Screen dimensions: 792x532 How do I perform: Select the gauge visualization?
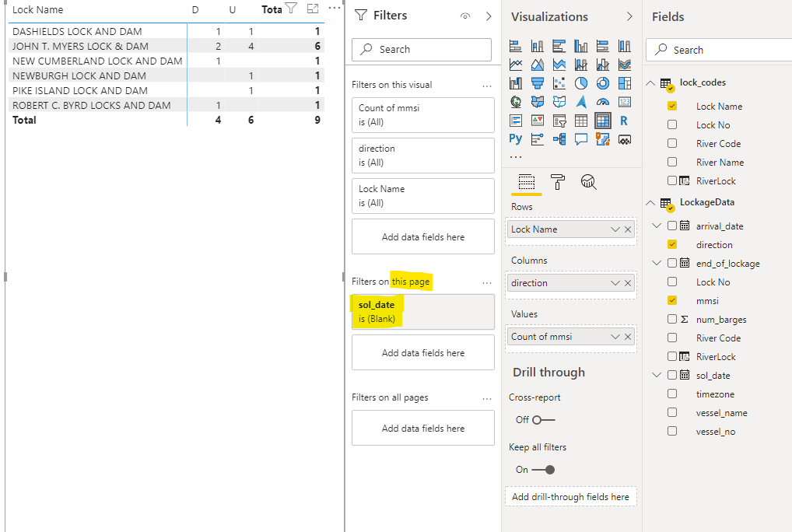(x=602, y=101)
